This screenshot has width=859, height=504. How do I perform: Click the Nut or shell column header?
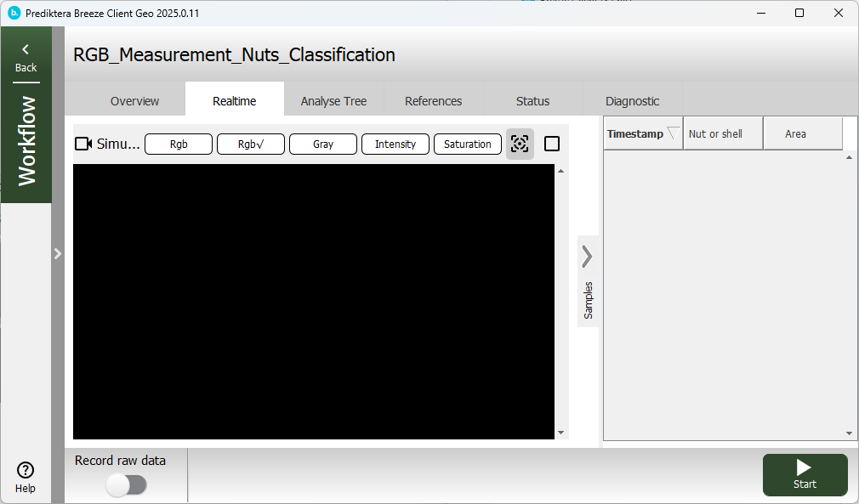[x=715, y=133]
